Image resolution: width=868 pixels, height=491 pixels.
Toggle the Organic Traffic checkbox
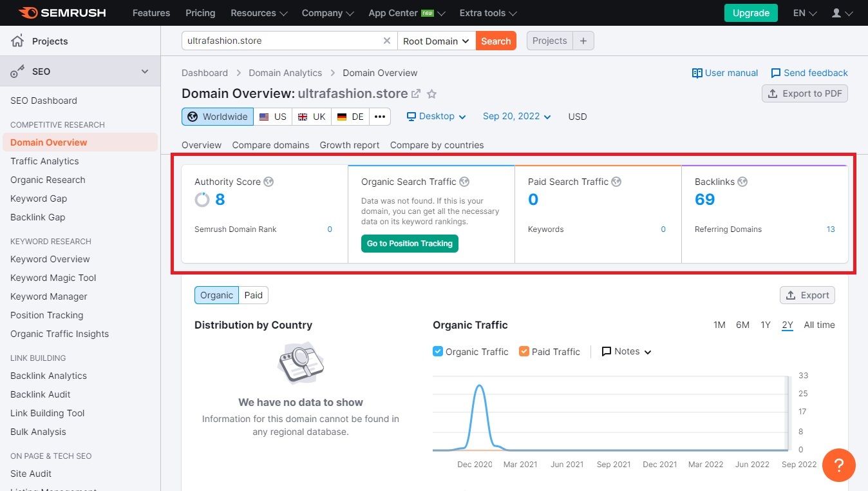click(438, 351)
